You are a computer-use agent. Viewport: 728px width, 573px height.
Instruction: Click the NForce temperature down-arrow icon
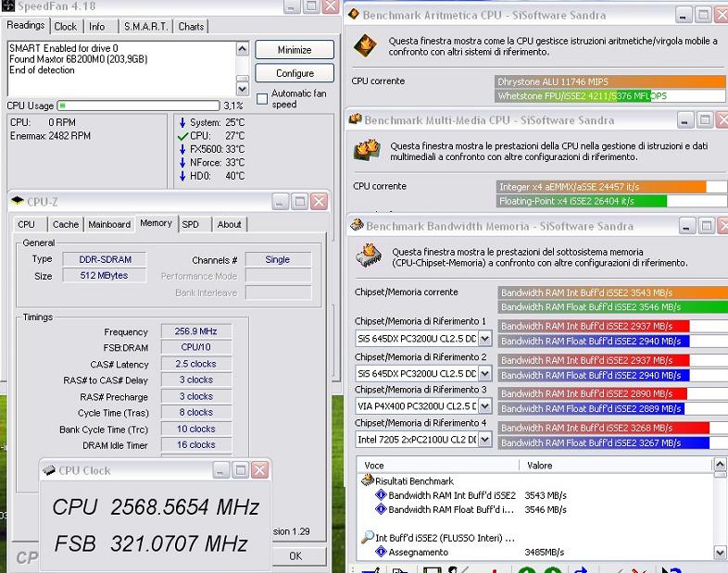[182, 163]
